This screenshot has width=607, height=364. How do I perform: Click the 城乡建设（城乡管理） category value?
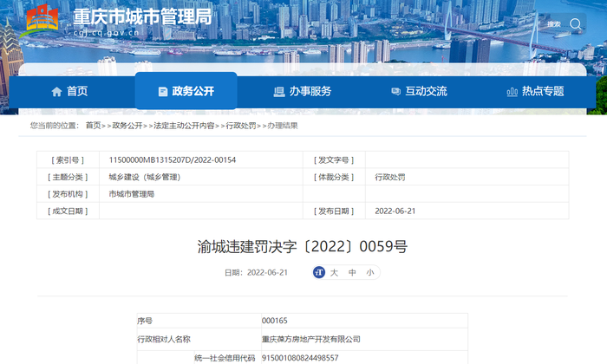[145, 177]
